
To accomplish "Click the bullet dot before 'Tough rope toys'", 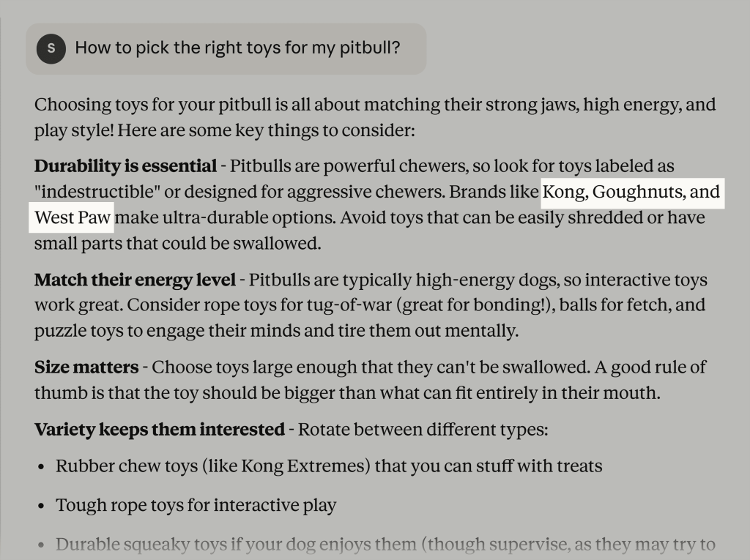I will coord(42,507).
